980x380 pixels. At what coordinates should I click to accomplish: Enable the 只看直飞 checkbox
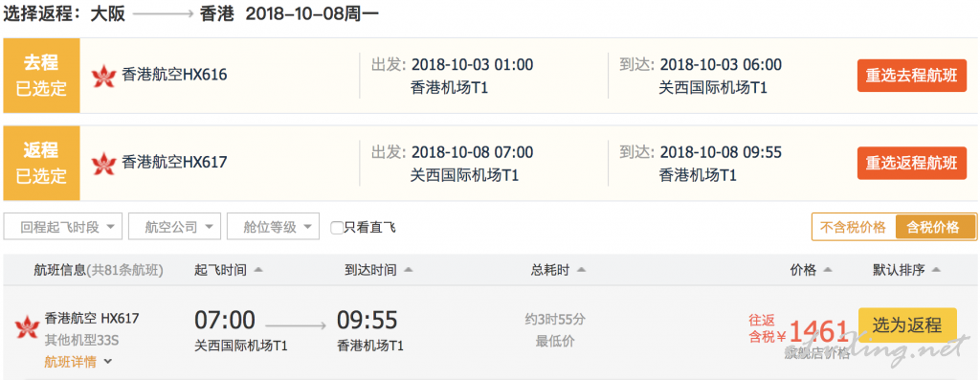tap(336, 228)
